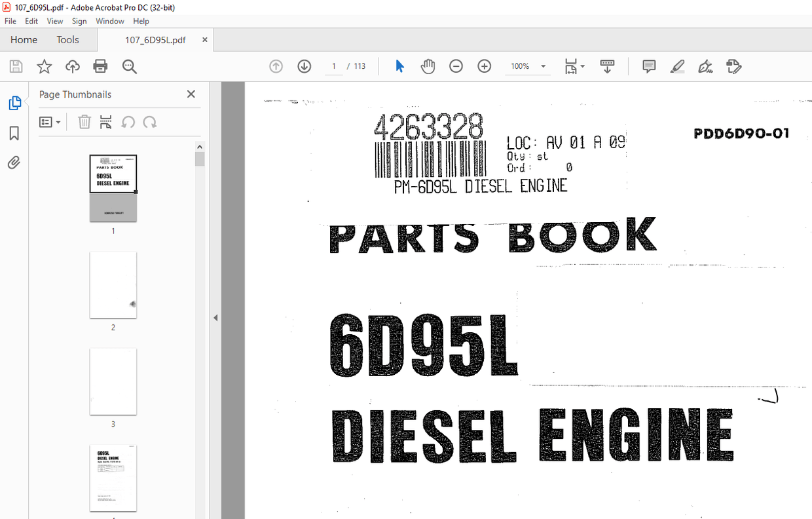
Task: Open the thumbnail options dropdown
Action: point(50,122)
